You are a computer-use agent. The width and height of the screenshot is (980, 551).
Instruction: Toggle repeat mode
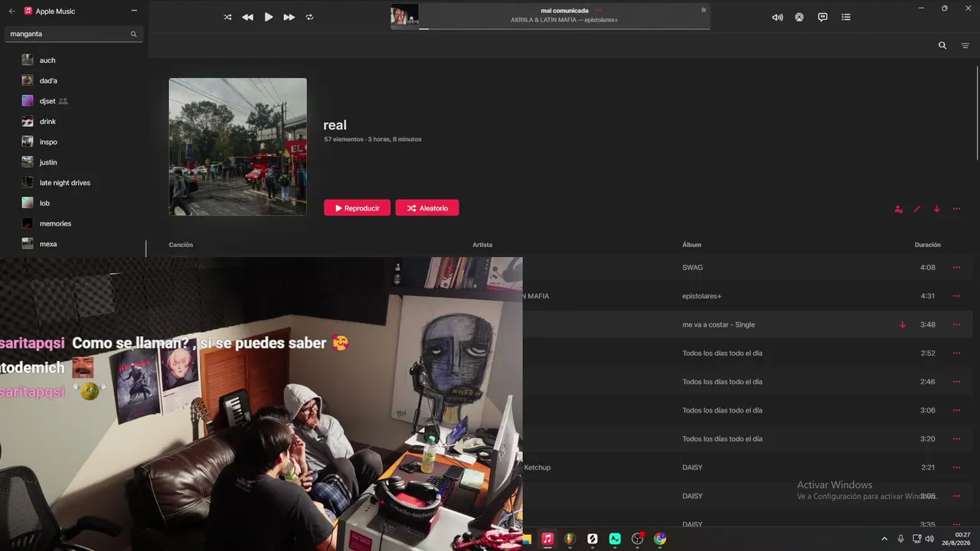310,17
